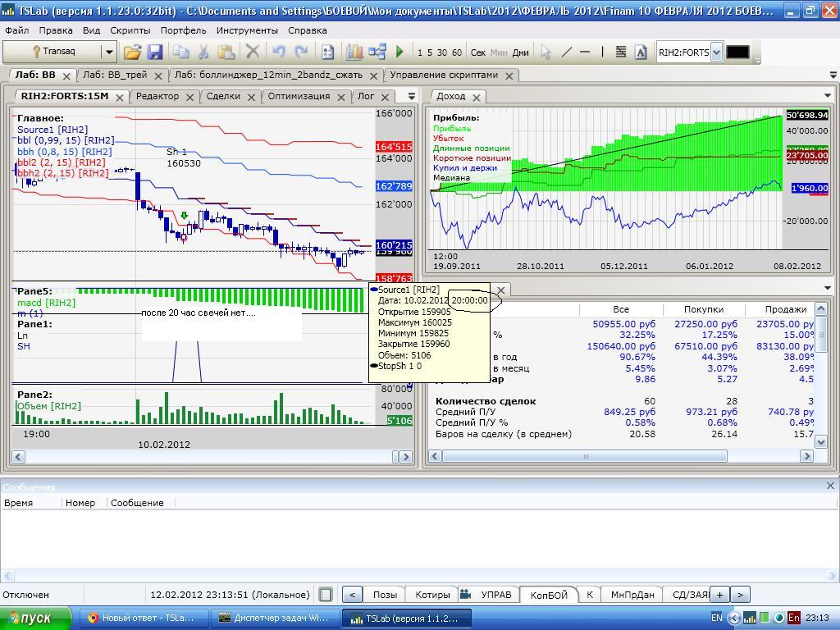Viewport: 840px width, 630px height.
Task: Run the script with green play button
Action: tap(399, 52)
